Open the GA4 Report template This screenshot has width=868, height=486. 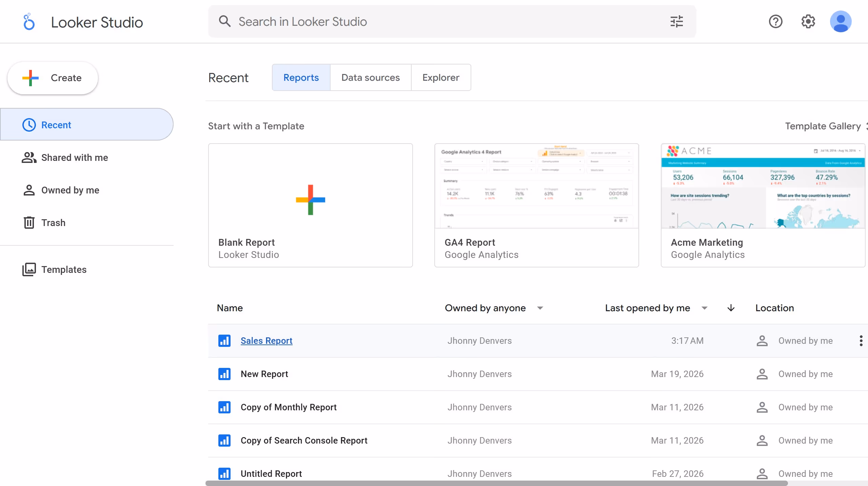coord(537,205)
